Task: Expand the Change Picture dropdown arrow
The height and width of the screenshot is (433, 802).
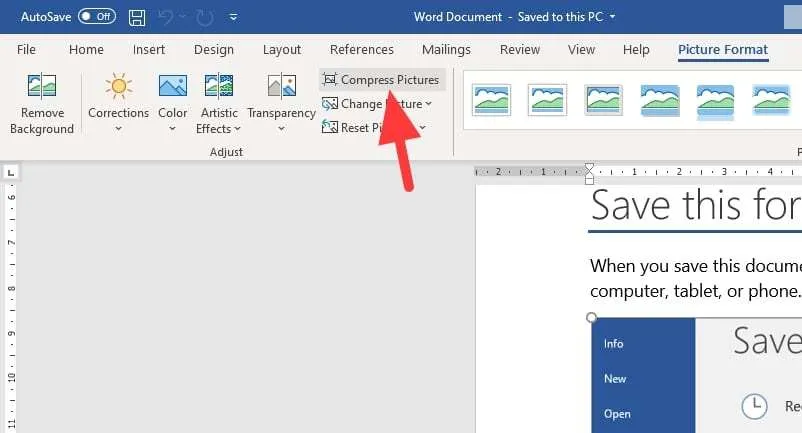Action: (428, 104)
